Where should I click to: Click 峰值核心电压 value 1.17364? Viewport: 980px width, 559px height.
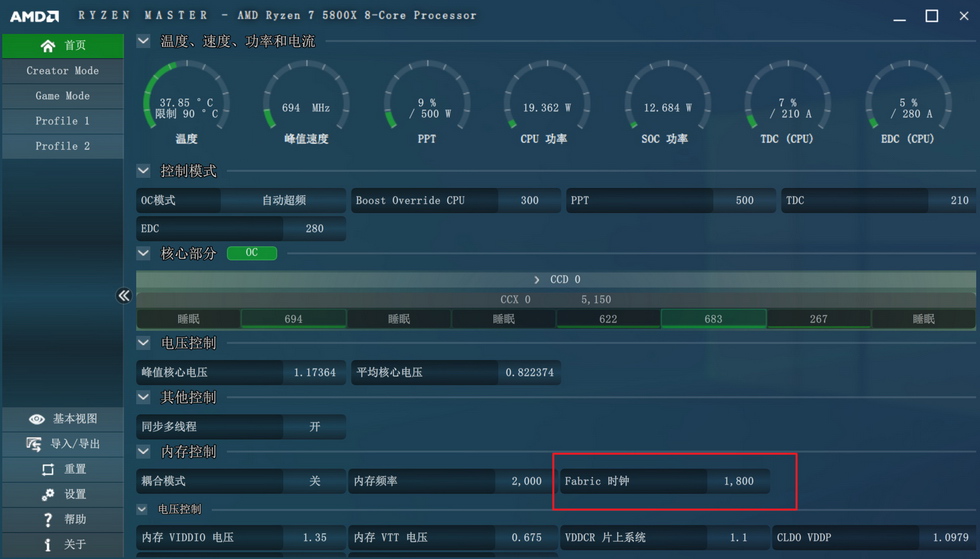pos(314,372)
